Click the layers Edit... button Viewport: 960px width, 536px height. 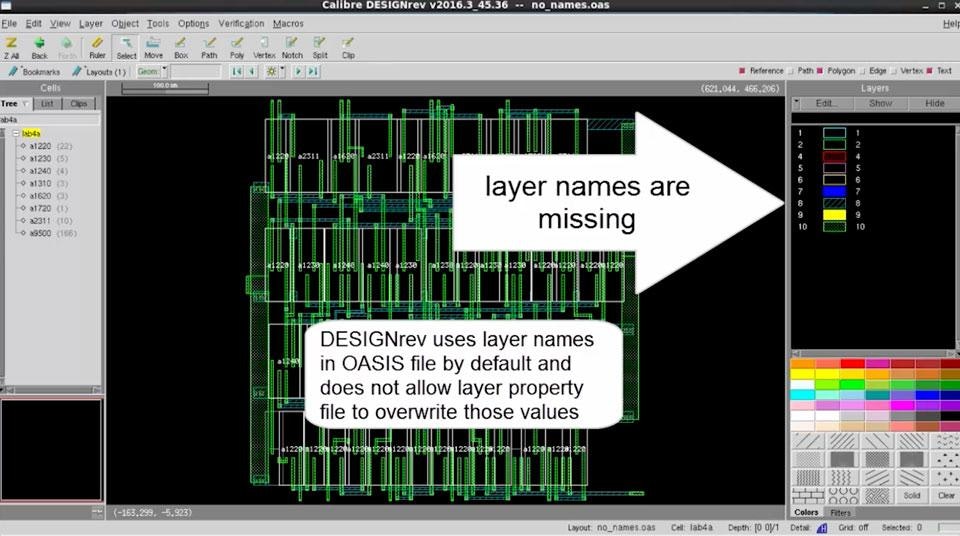pos(827,103)
